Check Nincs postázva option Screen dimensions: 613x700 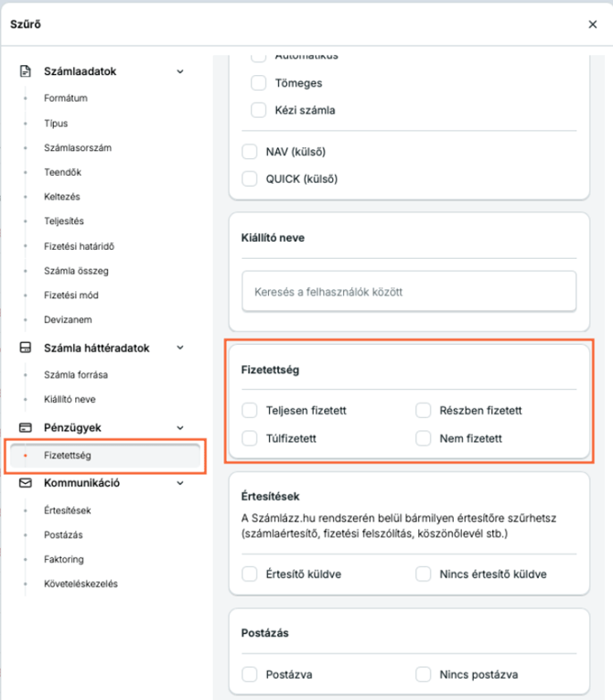coord(423,674)
